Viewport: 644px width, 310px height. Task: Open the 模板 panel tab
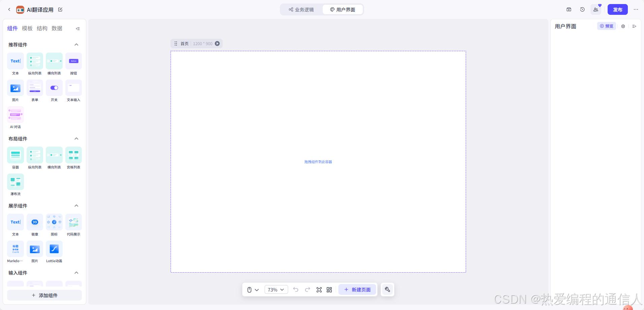click(x=27, y=28)
